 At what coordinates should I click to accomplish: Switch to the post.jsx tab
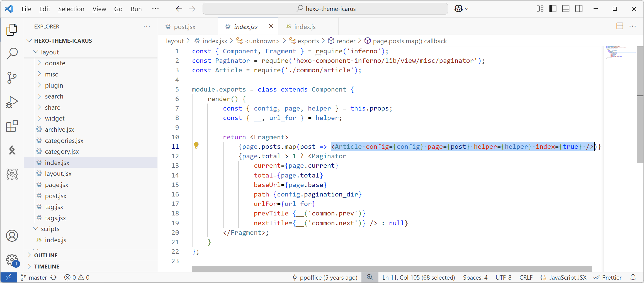184,27
